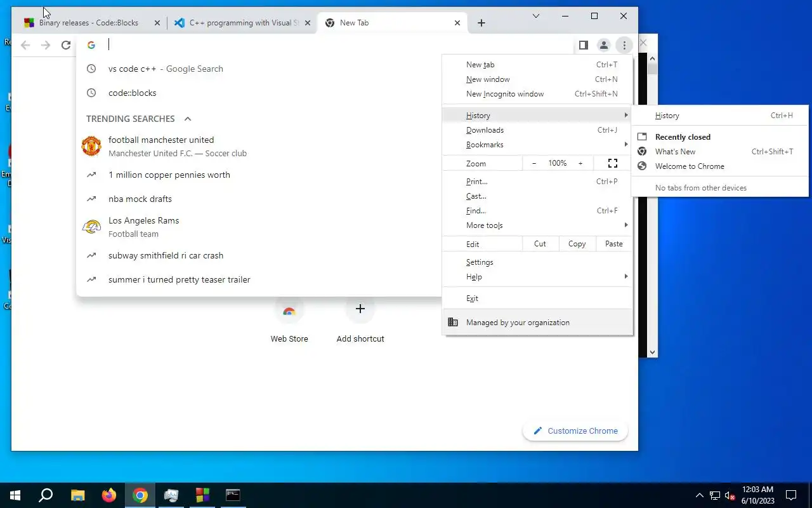Increase zoom with the plus button
The width and height of the screenshot is (812, 508).
pyautogui.click(x=580, y=163)
